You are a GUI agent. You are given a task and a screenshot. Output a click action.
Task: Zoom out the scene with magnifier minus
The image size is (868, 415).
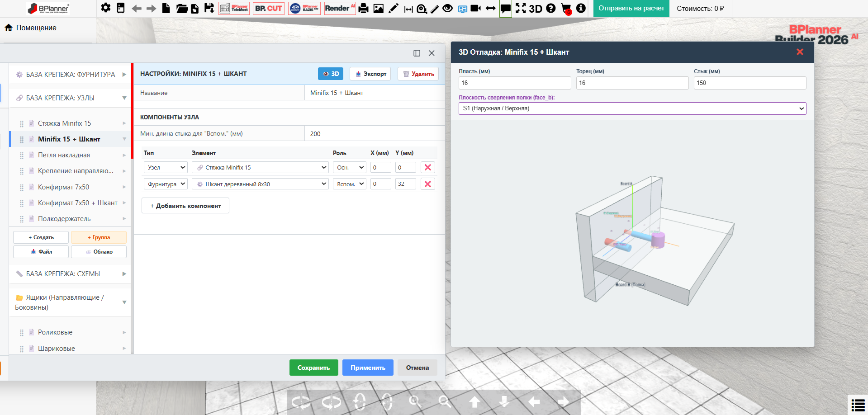click(x=445, y=401)
